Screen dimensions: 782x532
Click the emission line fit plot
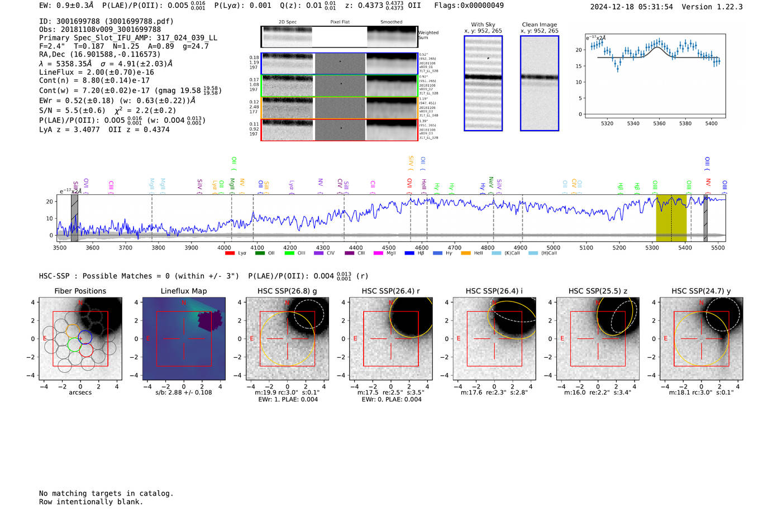click(x=655, y=76)
